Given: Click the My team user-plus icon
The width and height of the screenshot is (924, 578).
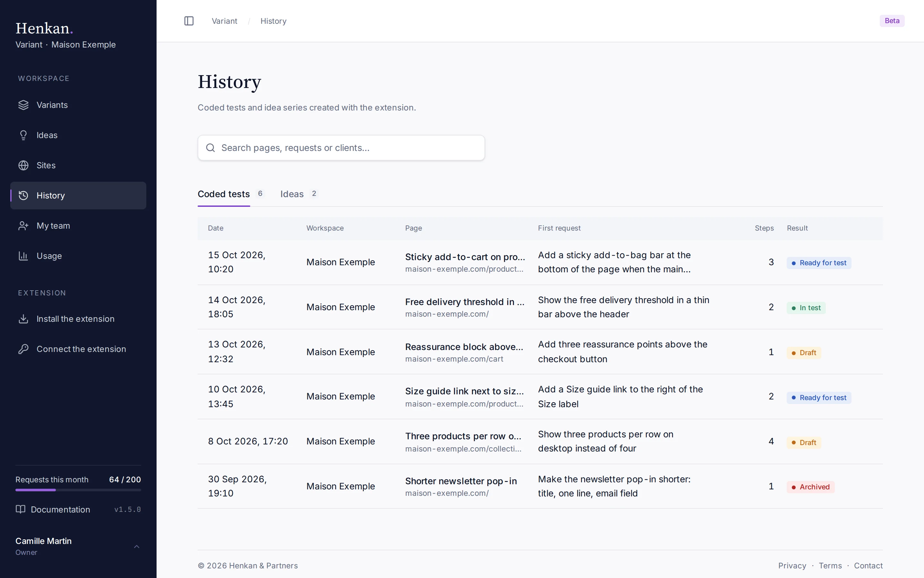Looking at the screenshot, I should 23,225.
